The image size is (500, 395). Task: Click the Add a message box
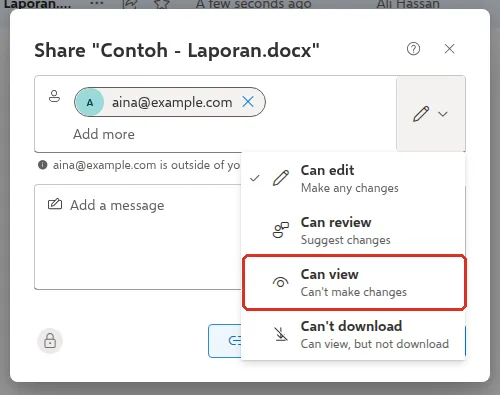click(x=138, y=237)
